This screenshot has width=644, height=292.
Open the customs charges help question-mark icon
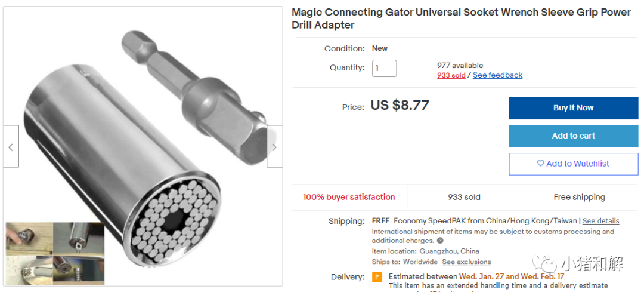pyautogui.click(x=440, y=241)
